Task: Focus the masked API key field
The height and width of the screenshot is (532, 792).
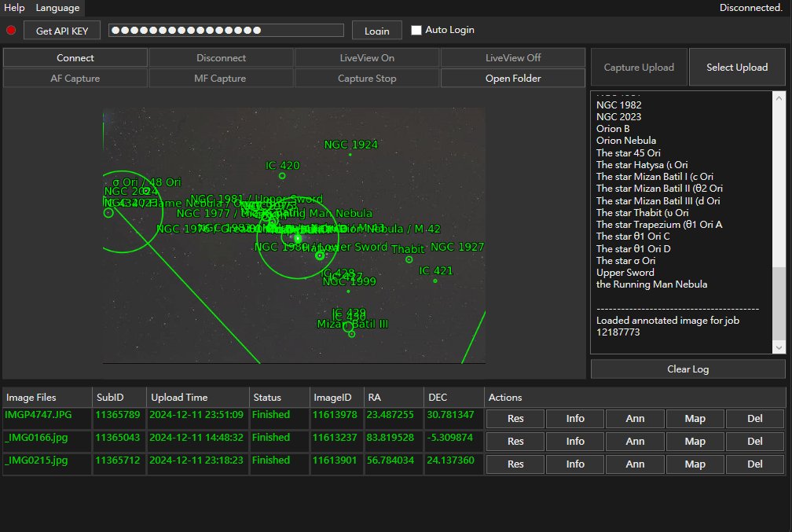Action: click(x=226, y=31)
